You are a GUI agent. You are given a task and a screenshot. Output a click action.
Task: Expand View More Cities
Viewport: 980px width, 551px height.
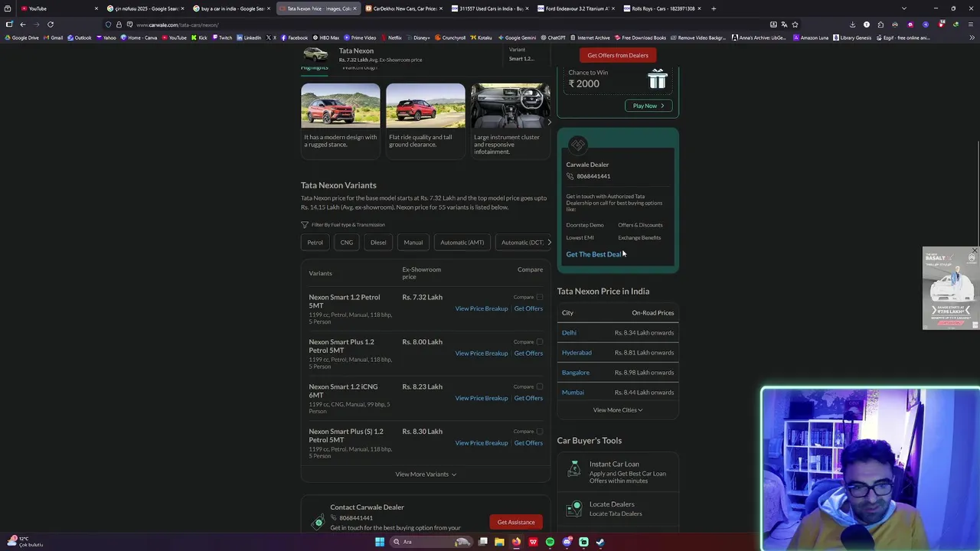pos(618,410)
